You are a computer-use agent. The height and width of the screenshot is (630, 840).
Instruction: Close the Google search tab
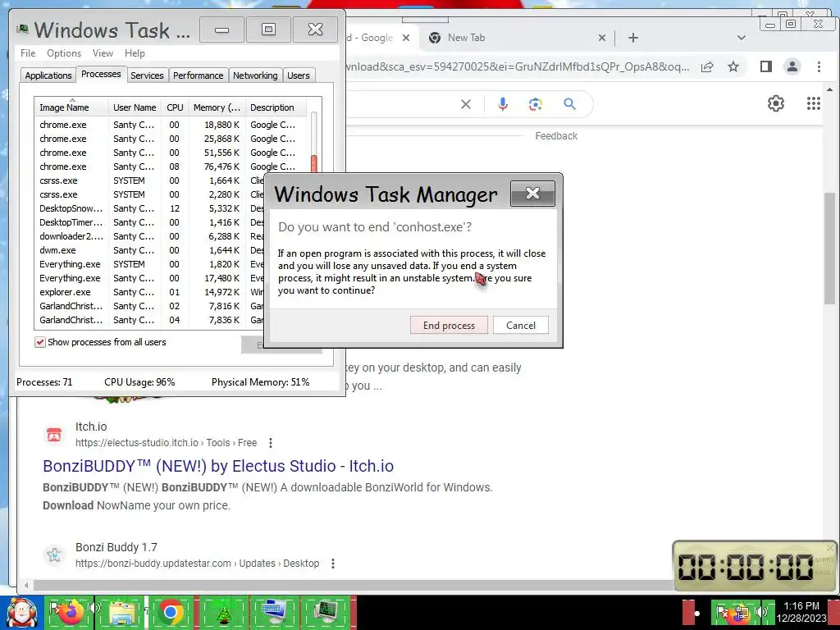pyautogui.click(x=406, y=38)
